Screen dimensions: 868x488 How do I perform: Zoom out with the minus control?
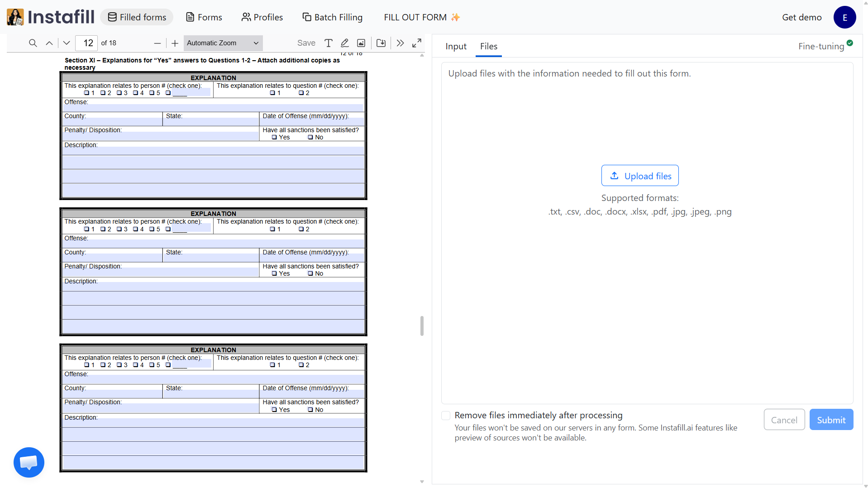[x=157, y=43]
